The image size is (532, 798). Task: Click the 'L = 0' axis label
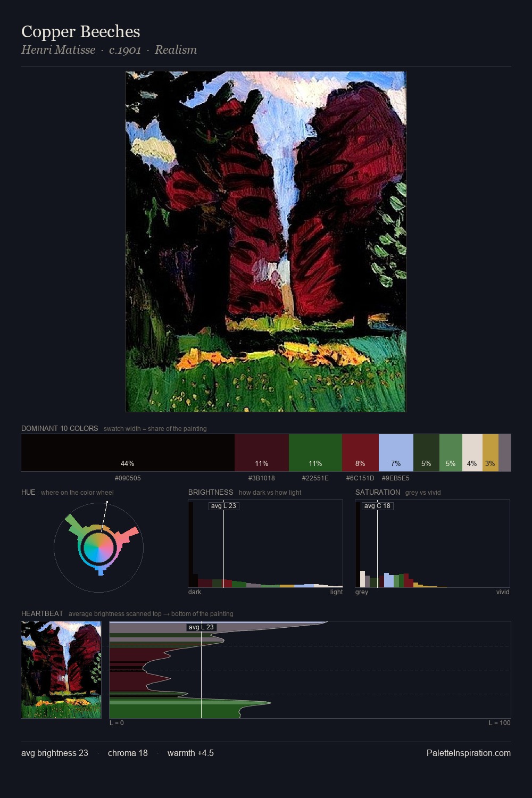(x=117, y=723)
